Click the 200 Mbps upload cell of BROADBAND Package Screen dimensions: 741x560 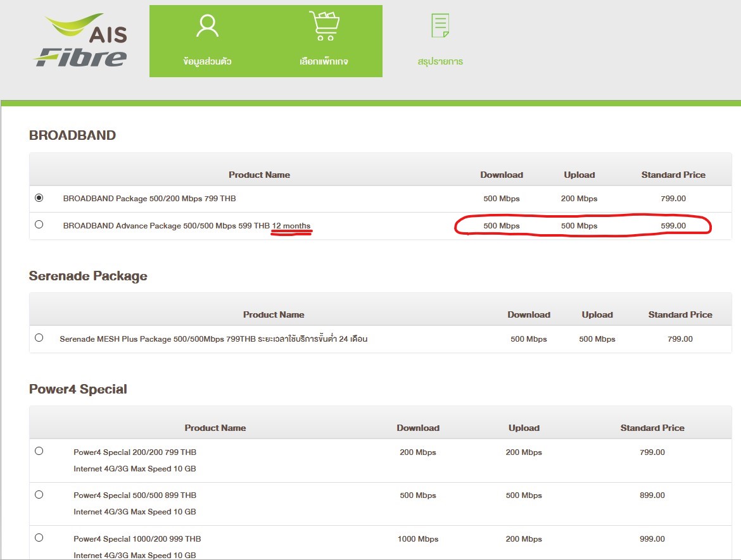[x=579, y=199]
